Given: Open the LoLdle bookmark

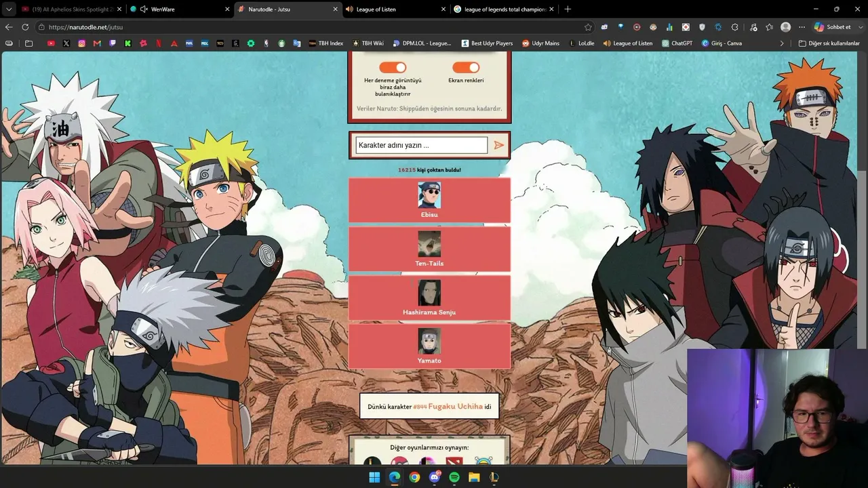Looking at the screenshot, I should (582, 43).
